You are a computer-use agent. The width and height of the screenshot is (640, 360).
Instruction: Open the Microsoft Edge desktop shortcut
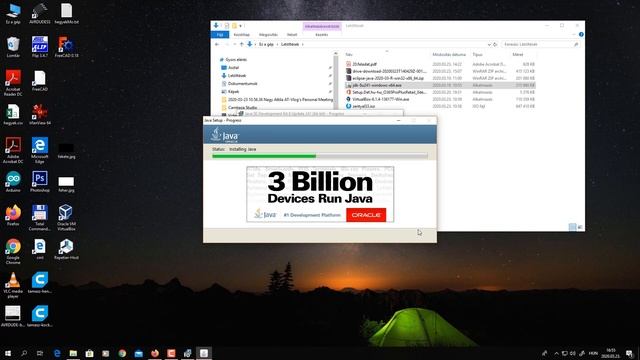(x=40, y=151)
